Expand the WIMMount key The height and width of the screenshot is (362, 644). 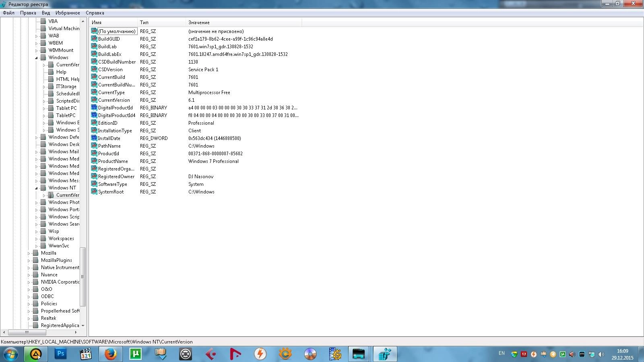36,51
